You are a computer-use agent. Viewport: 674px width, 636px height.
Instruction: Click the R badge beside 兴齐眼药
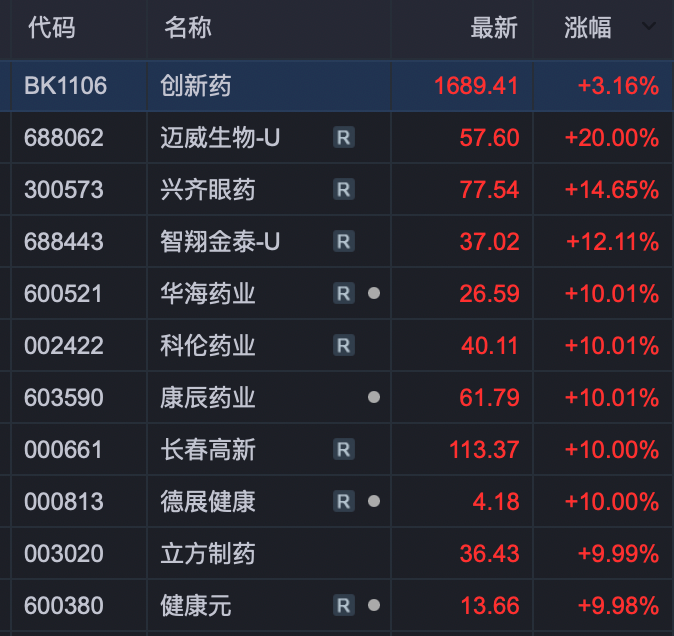[343, 190]
